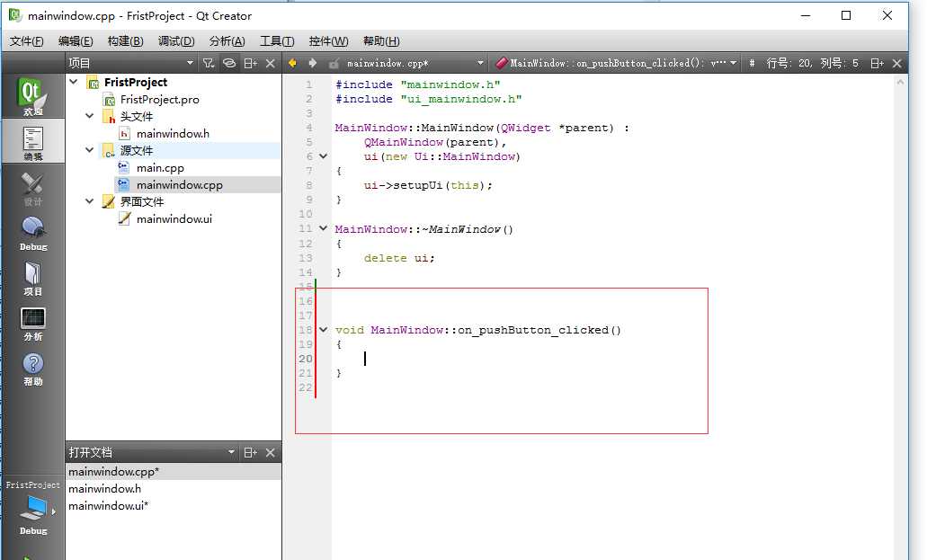Click the # encoding indicator in editor toolbar

[752, 63]
